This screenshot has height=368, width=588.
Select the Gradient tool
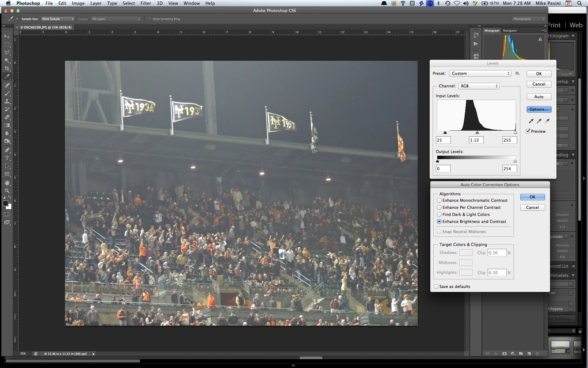point(7,125)
